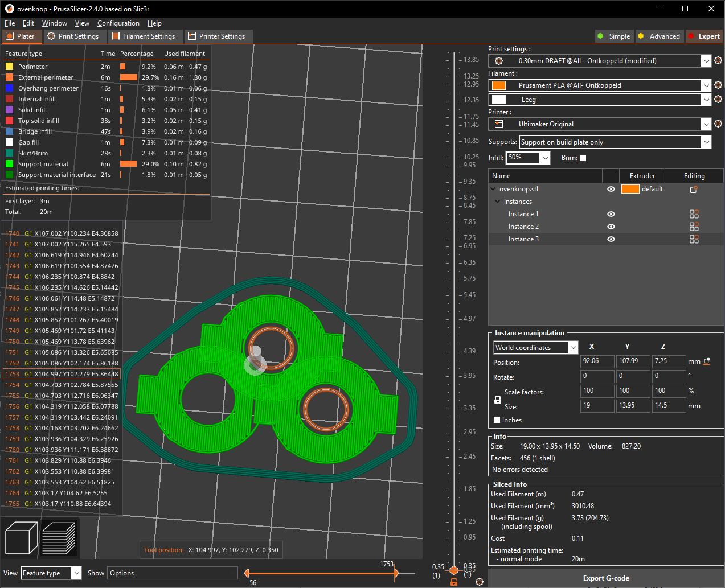The image size is (725, 588).
Task: Toggle visibility of Instance 1
Action: 611,214
